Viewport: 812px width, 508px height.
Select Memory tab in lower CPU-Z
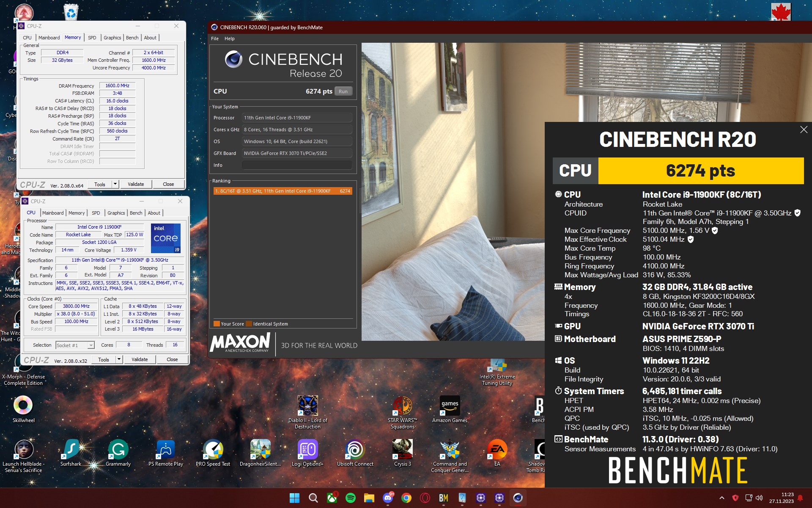tap(77, 213)
